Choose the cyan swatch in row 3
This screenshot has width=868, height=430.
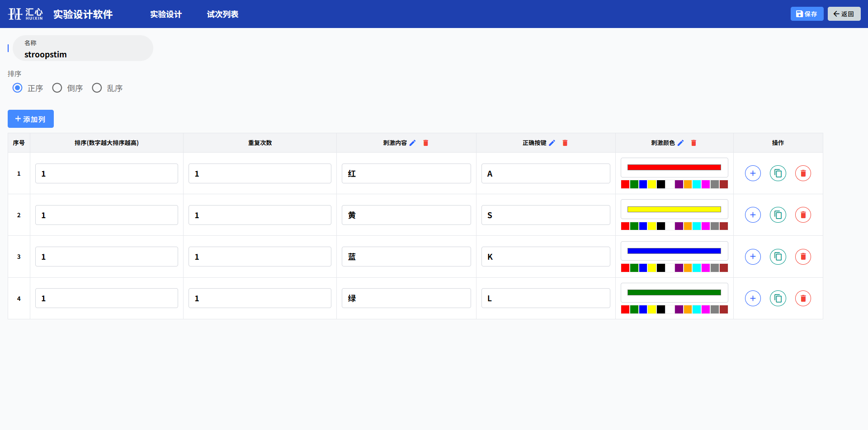[x=697, y=268]
